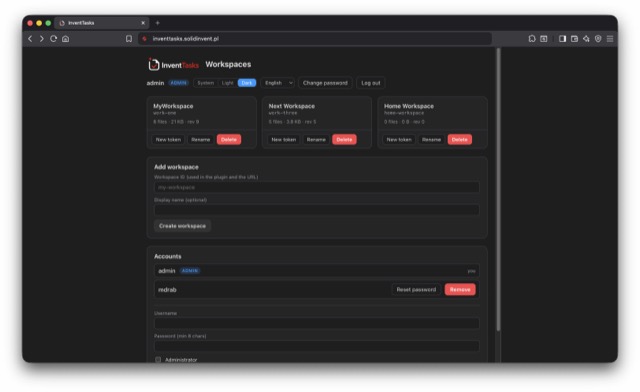The width and height of the screenshot is (640, 392).
Task: Create new token for Home Workspace
Action: pyautogui.click(x=399, y=140)
